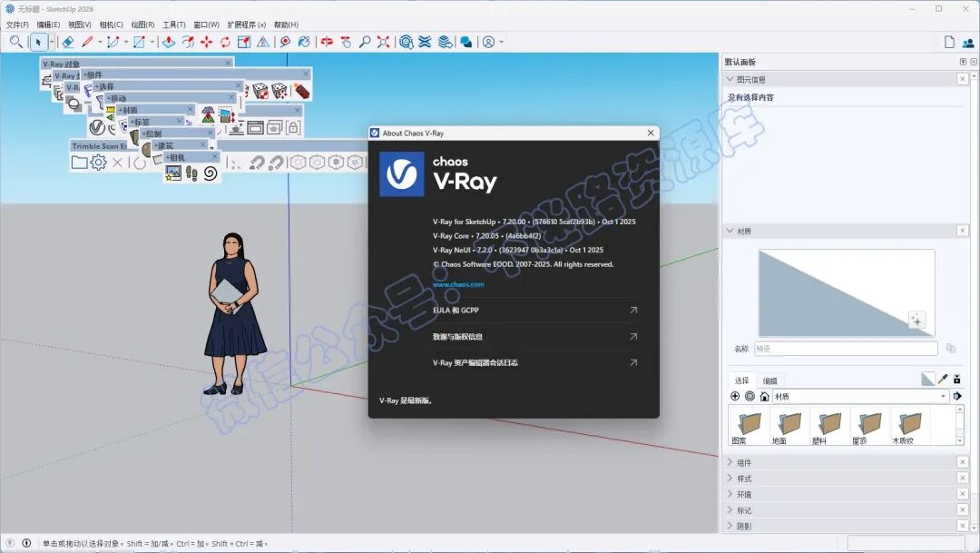Click the Trimble Scan Essentials folder icon
The height and width of the screenshot is (553, 980).
click(x=79, y=163)
